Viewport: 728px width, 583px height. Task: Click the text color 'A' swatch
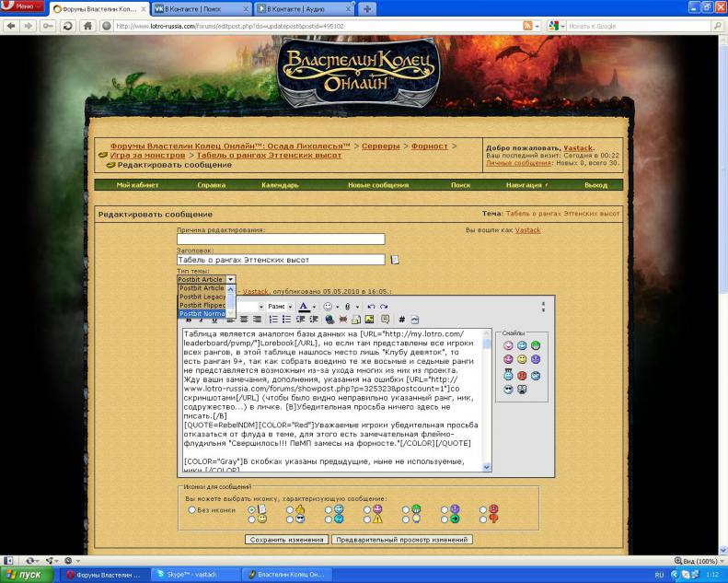(303, 307)
